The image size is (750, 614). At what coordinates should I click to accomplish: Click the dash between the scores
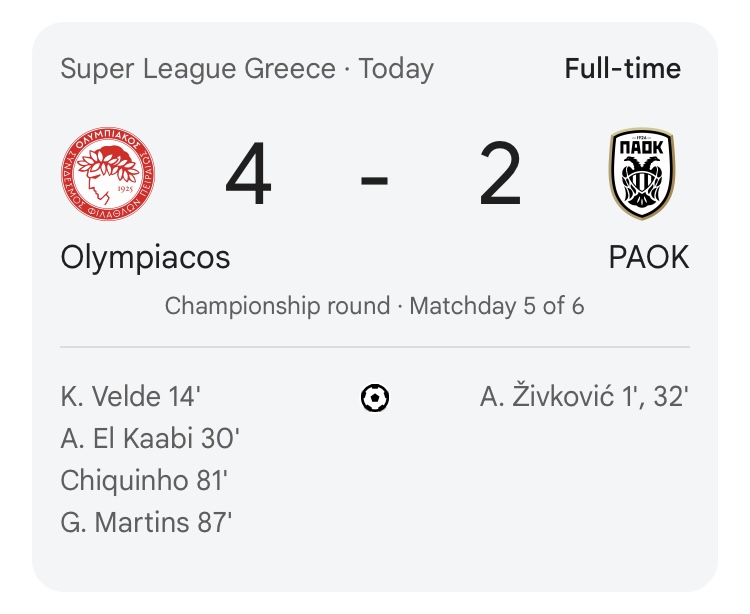pos(375,180)
